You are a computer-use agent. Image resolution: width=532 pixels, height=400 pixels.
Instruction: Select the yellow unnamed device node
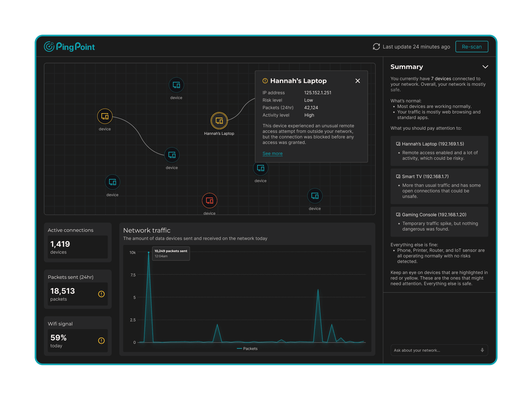(x=105, y=116)
